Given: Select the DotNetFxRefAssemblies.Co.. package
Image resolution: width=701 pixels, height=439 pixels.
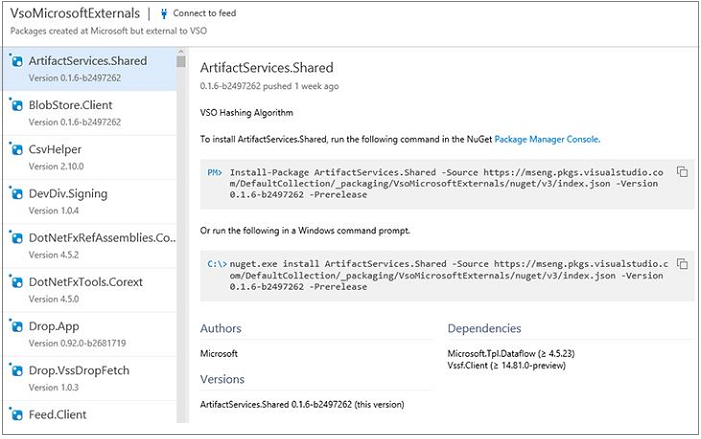Looking at the screenshot, I should tap(90, 246).
